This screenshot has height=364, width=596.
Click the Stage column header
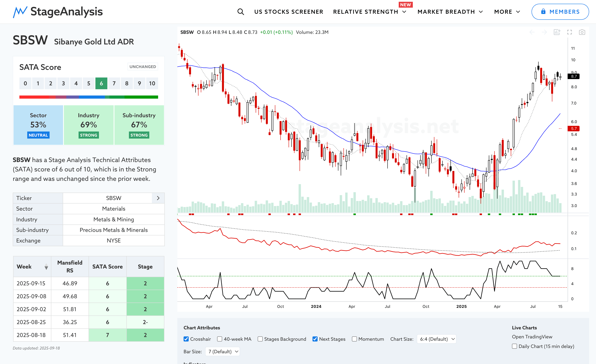click(145, 266)
